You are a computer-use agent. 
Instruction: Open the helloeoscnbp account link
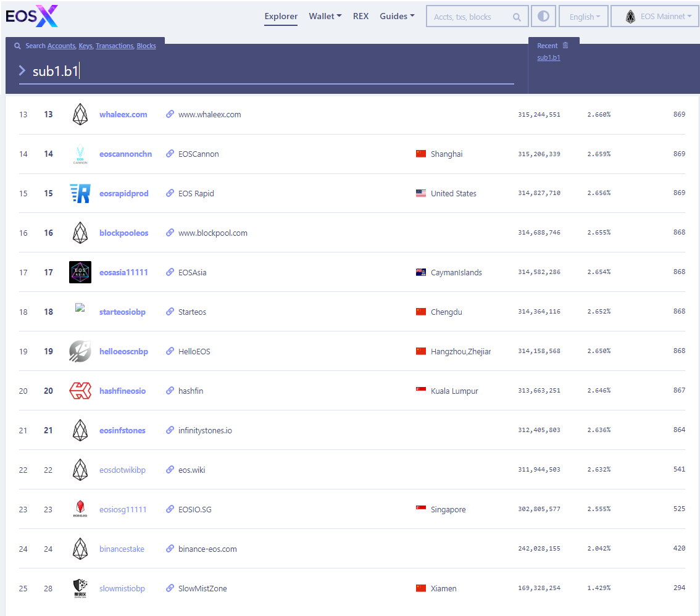coord(123,351)
